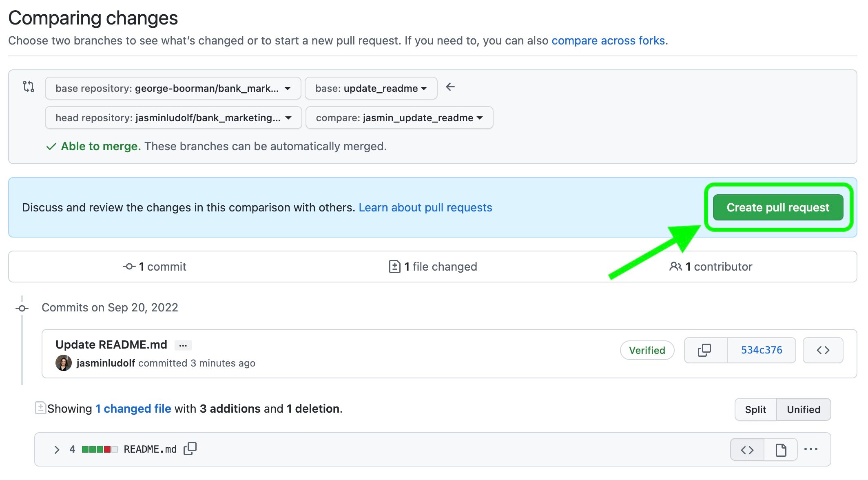Open commit 534c376
The image size is (868, 480).
[x=762, y=350]
